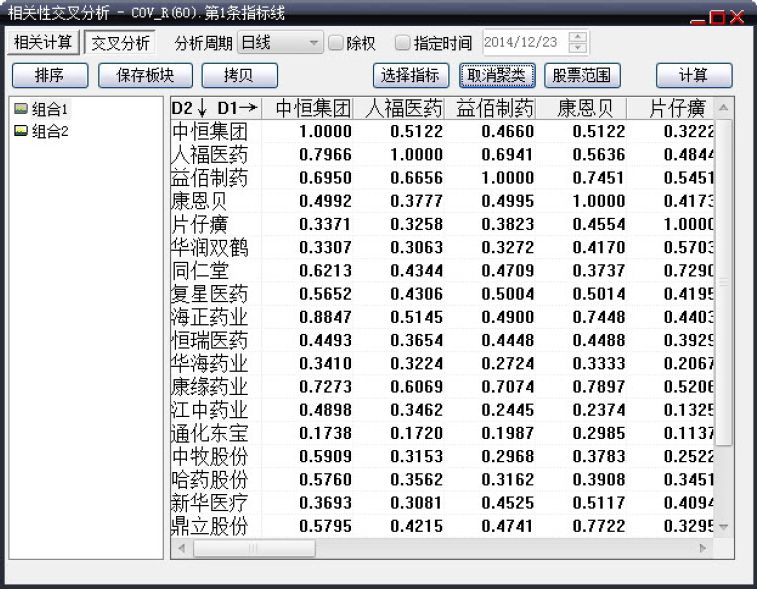This screenshot has width=757, height=589.
Task: Click the 保存板块 button
Action: (145, 75)
